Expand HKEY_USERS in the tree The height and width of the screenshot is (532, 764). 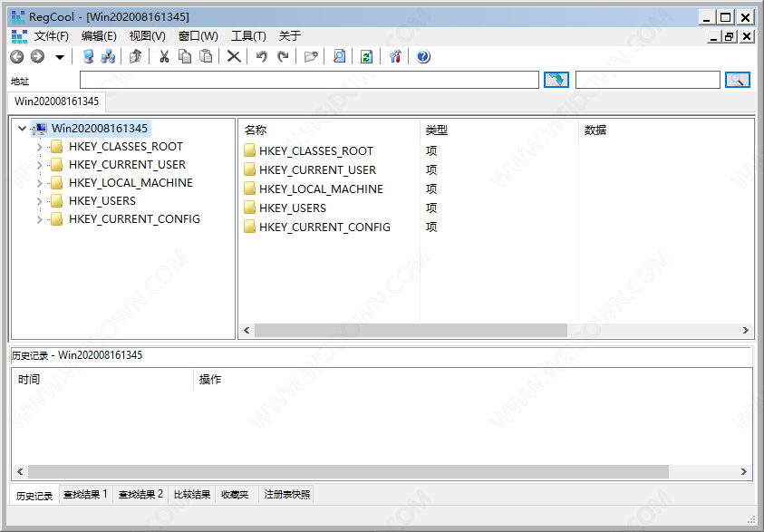40,201
